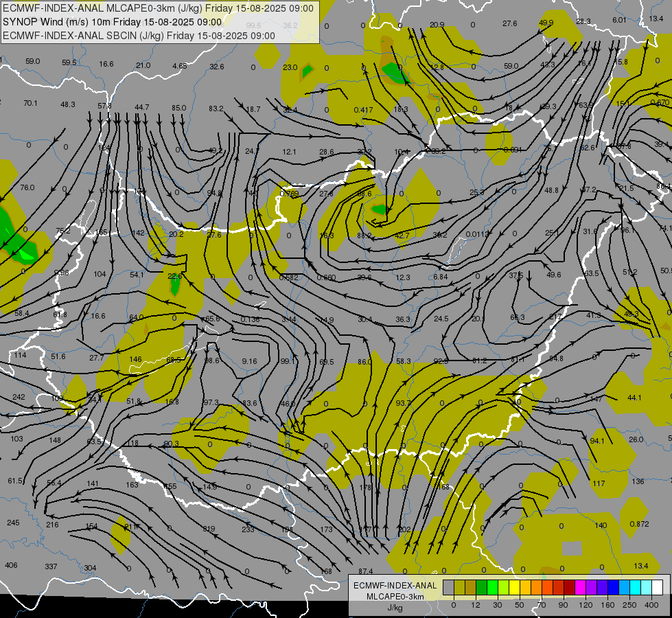Click the brownish-gold legend swatch before 12
Screen dimensions: 672x618
(x=471, y=588)
